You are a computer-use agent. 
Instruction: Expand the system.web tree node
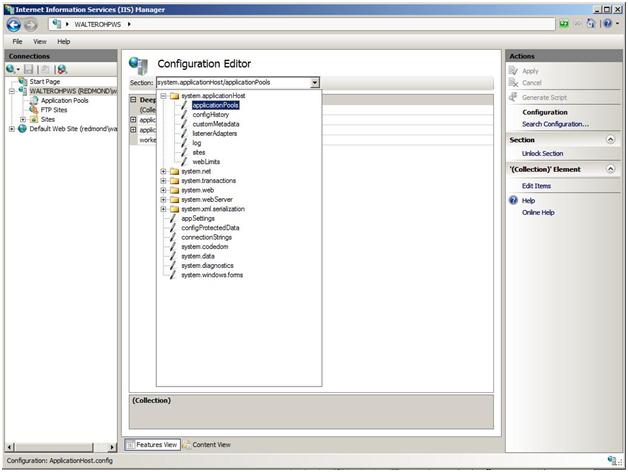tap(163, 190)
